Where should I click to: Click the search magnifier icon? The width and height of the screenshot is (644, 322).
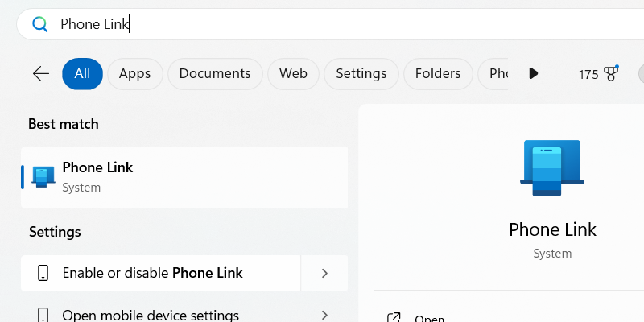pos(39,24)
